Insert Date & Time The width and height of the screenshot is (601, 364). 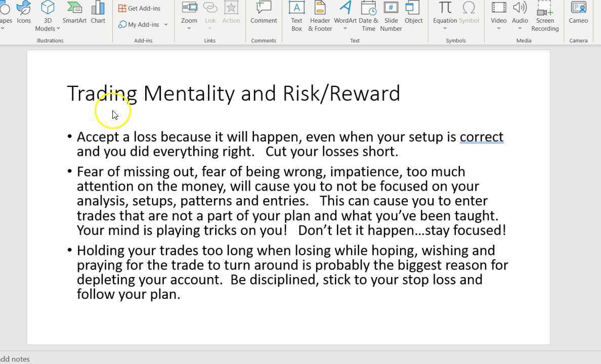click(x=368, y=17)
